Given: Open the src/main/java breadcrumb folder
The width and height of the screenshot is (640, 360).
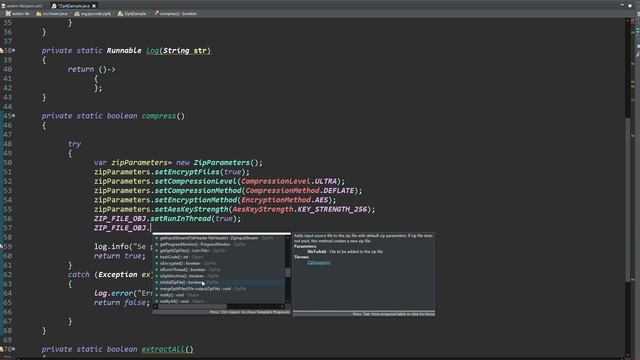Looking at the screenshot, I should coord(52,13).
